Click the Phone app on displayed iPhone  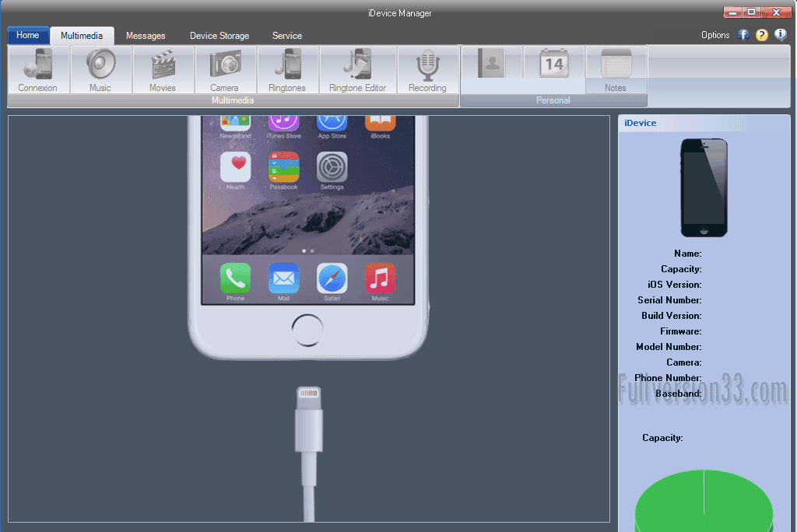click(235, 278)
